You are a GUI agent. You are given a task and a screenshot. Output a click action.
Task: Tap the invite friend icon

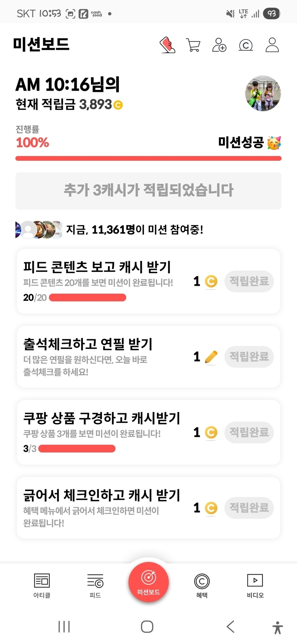coord(219,45)
